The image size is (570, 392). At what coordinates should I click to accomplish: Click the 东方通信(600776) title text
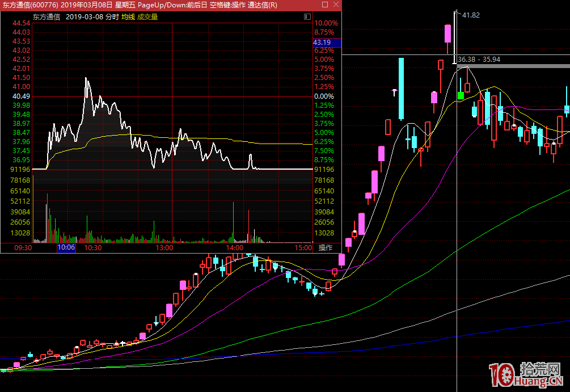coord(29,5)
